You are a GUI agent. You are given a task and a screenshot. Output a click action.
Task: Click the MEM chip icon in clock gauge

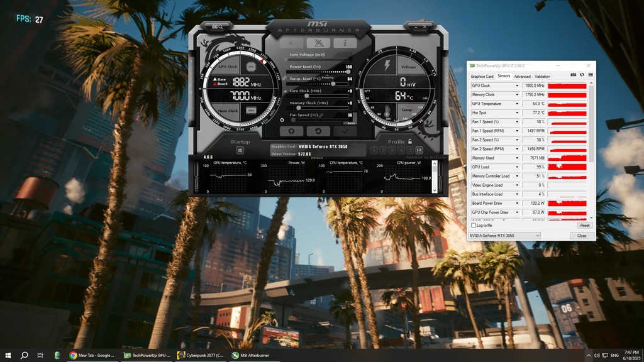click(x=251, y=111)
